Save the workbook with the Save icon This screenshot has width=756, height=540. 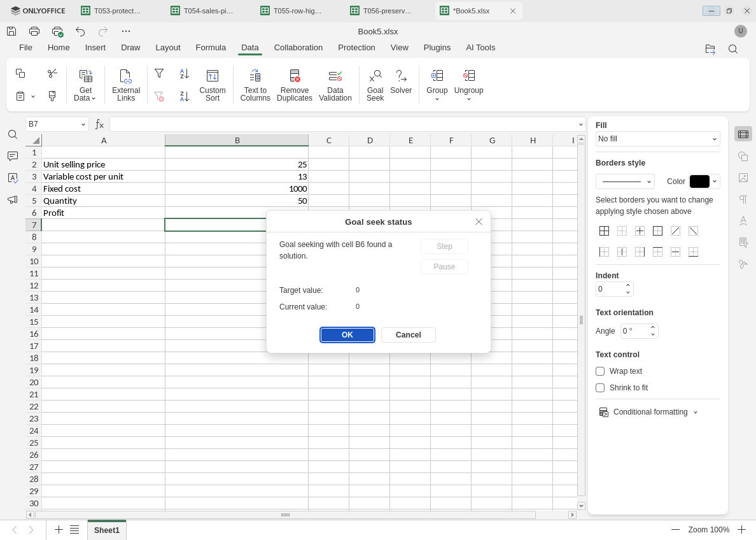click(11, 31)
